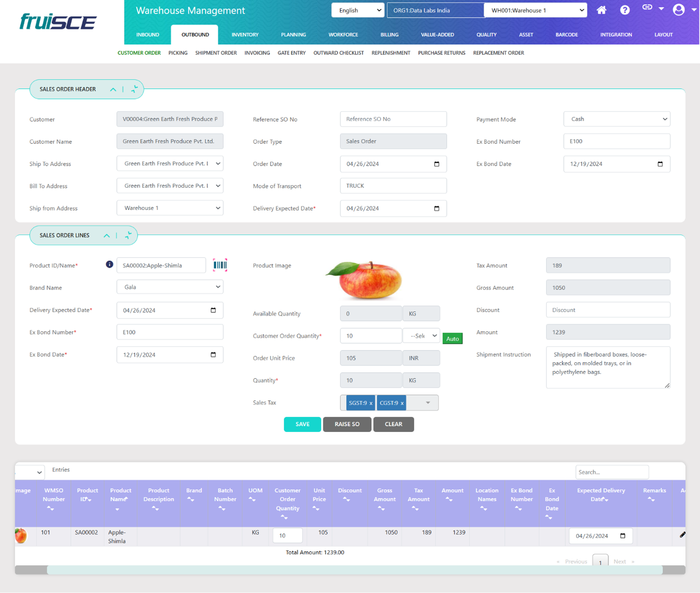Click the home icon in top bar
Viewport: 700px width, 593px height.
tap(601, 10)
